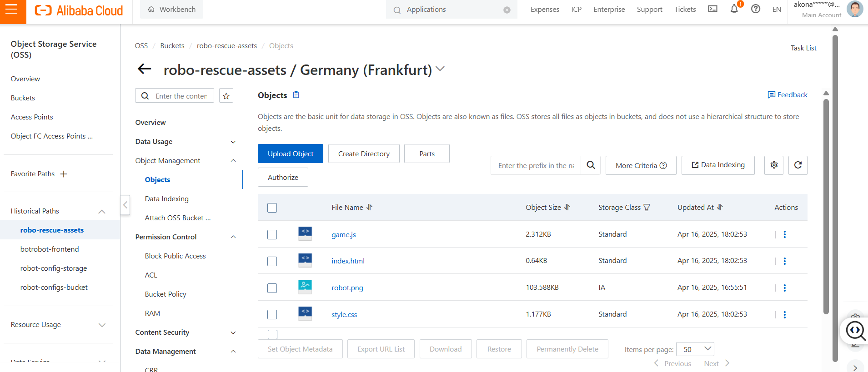The width and height of the screenshot is (868, 372).
Task: Clear the Applications search field
Action: pyautogui.click(x=507, y=10)
